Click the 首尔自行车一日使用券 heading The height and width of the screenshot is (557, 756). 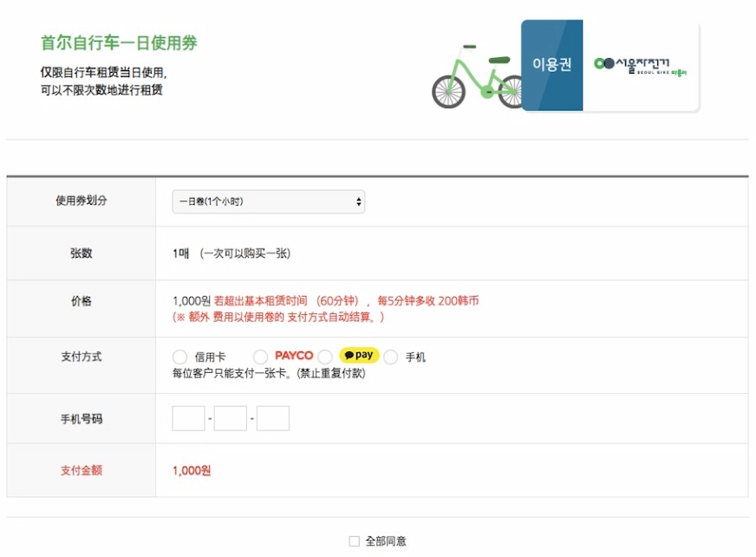(x=119, y=43)
